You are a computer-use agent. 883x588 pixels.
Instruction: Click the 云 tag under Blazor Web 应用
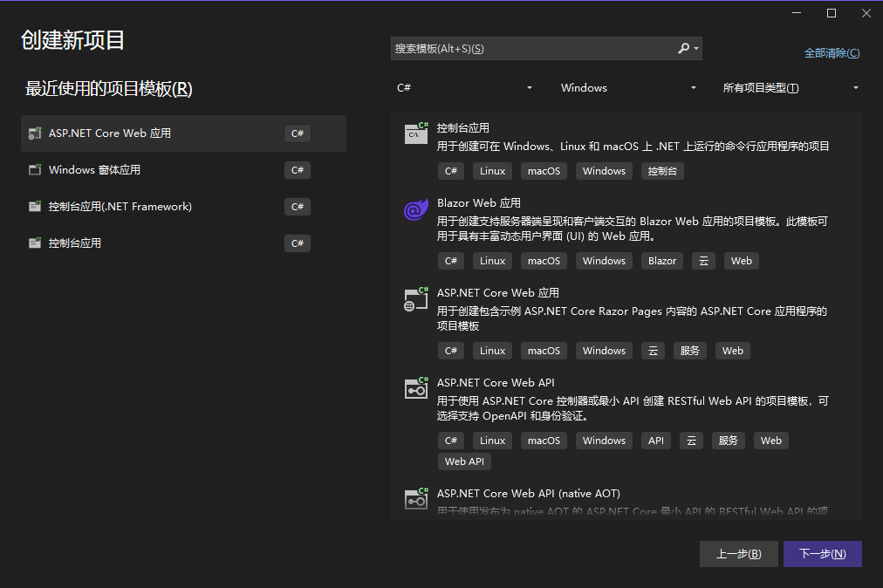(703, 261)
